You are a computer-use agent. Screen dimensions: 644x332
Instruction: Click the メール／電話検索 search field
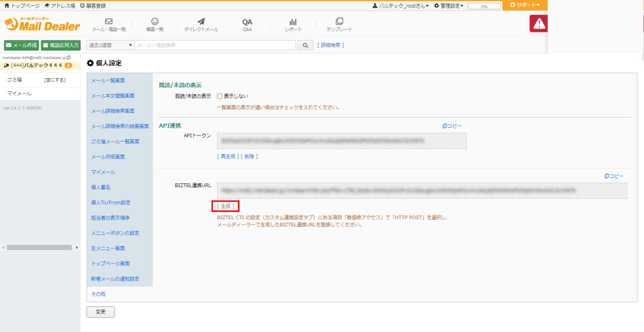pos(215,45)
